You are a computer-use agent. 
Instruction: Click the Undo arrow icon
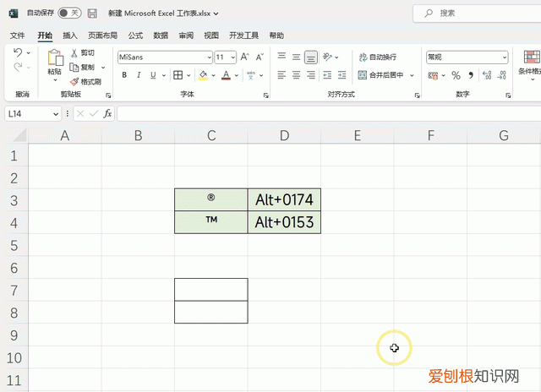pyautogui.click(x=18, y=52)
